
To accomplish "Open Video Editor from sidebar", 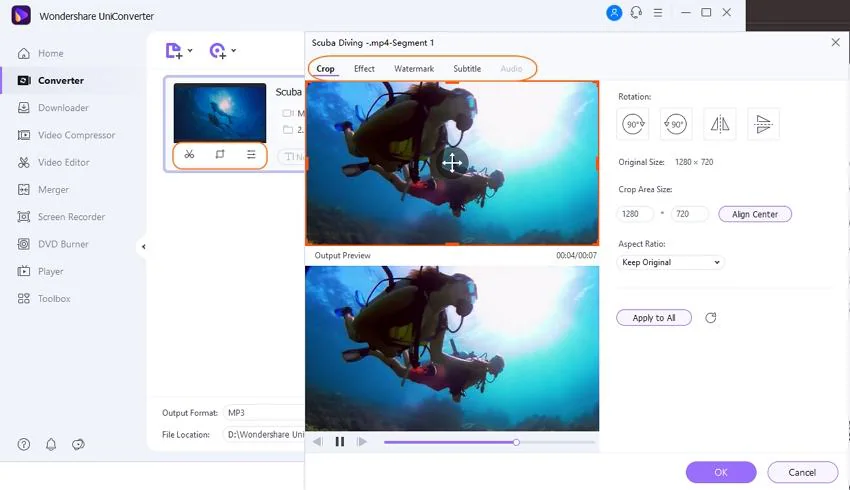I will [53, 162].
